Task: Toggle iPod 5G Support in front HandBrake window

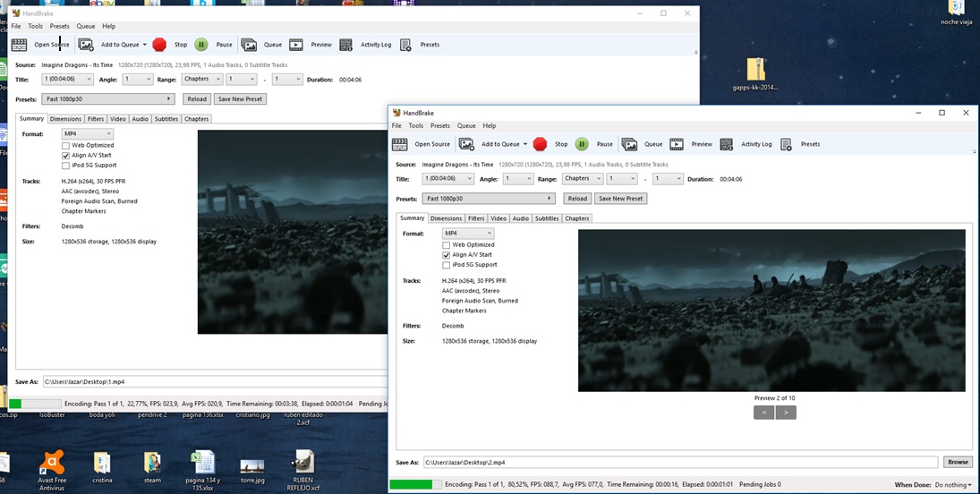Action: [447, 265]
